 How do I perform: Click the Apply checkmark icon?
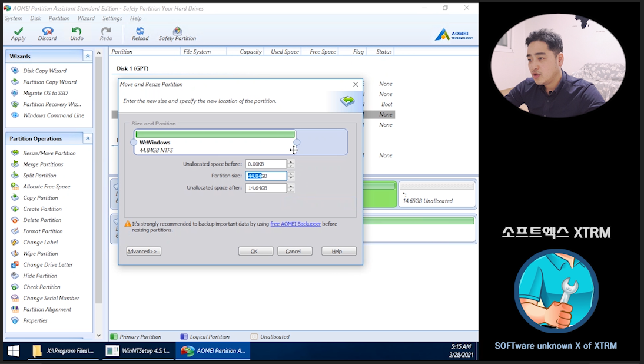[x=18, y=31]
